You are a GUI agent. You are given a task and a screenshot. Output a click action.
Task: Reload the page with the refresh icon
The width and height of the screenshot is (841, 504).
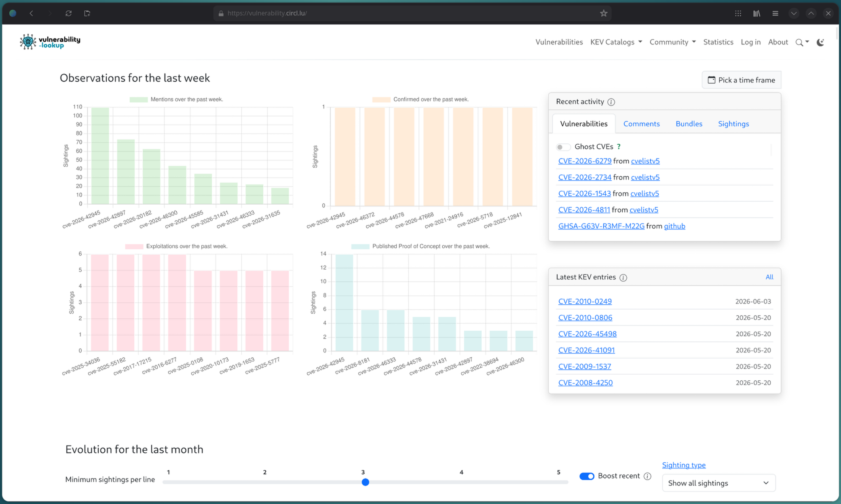[x=68, y=13]
